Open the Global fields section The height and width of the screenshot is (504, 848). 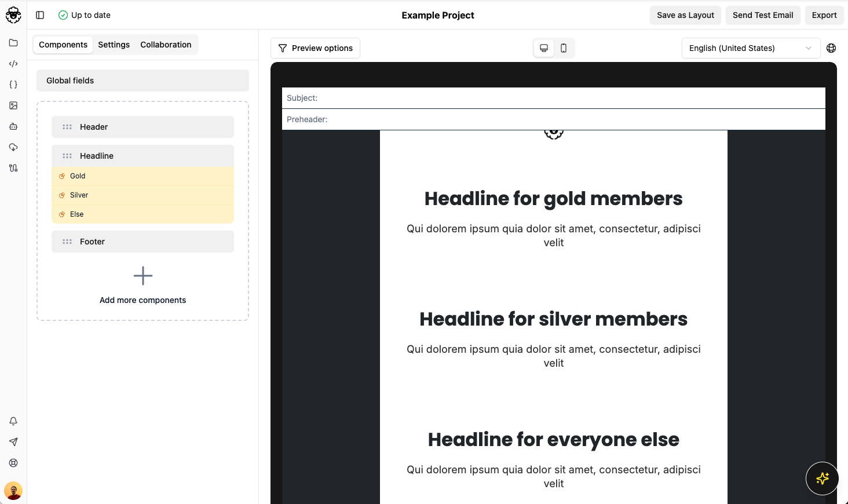tap(142, 81)
